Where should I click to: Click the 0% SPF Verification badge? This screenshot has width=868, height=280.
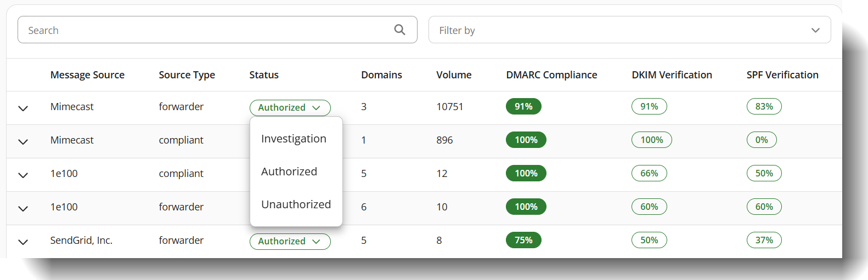761,140
